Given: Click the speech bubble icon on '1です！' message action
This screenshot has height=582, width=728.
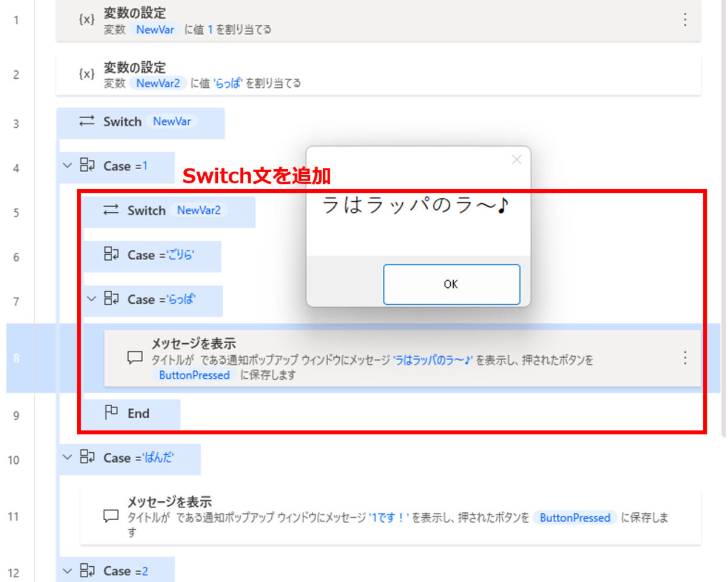Looking at the screenshot, I should (110, 517).
